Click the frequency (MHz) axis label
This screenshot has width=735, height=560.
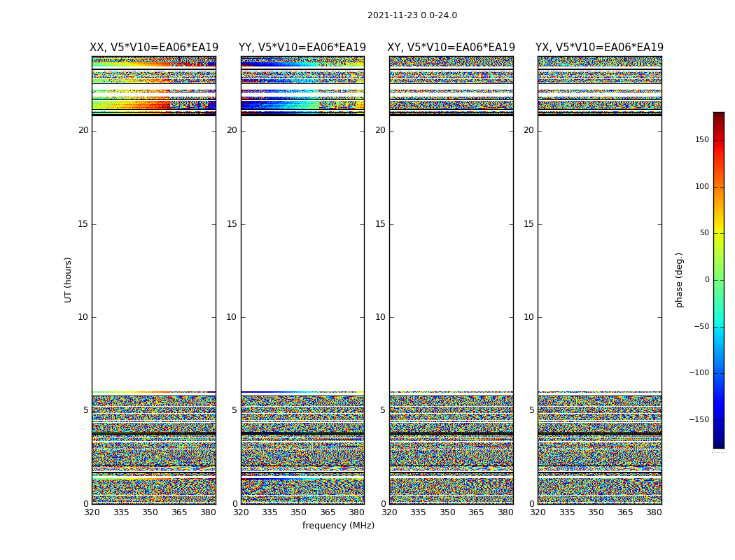(x=338, y=525)
